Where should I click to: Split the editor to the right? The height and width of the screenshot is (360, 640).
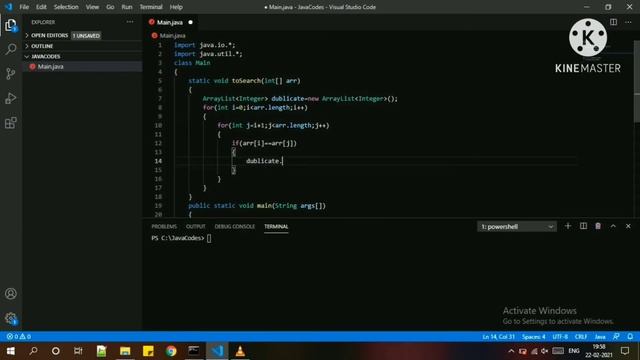[613, 22]
